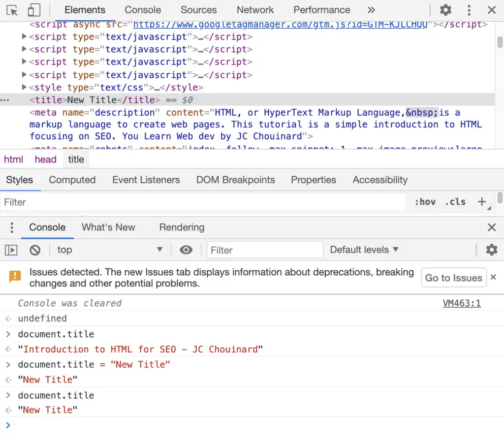Open the Event Listeners pane
This screenshot has height=448, width=504.
point(146,180)
